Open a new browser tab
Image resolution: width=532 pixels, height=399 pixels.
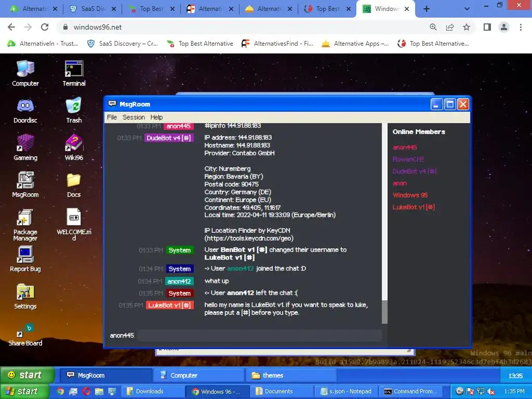[x=427, y=9]
